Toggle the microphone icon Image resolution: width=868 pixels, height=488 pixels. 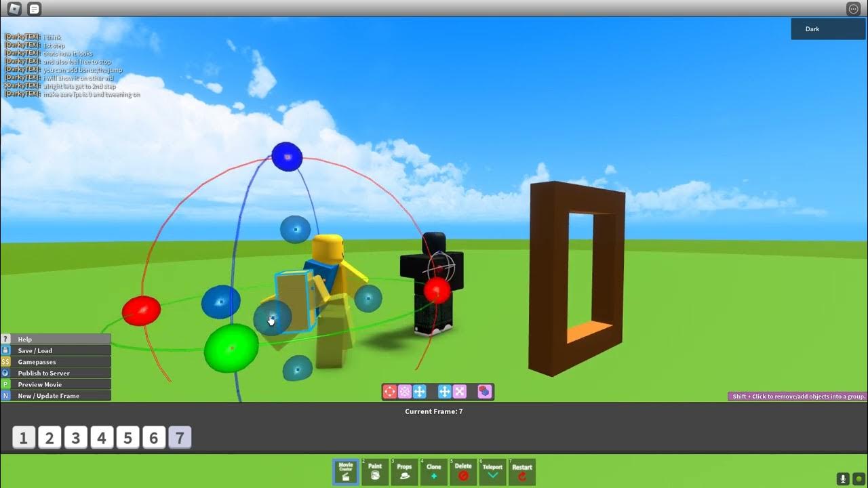(x=843, y=479)
